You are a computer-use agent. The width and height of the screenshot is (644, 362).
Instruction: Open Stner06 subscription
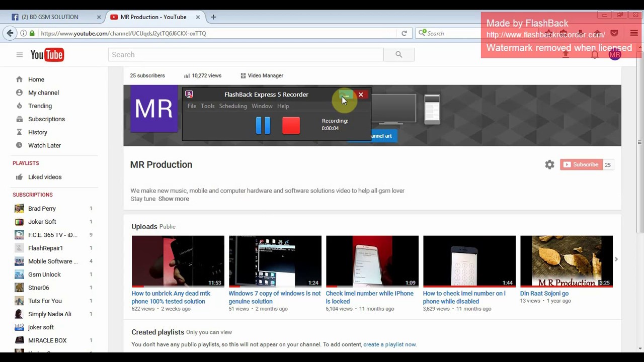point(38,288)
